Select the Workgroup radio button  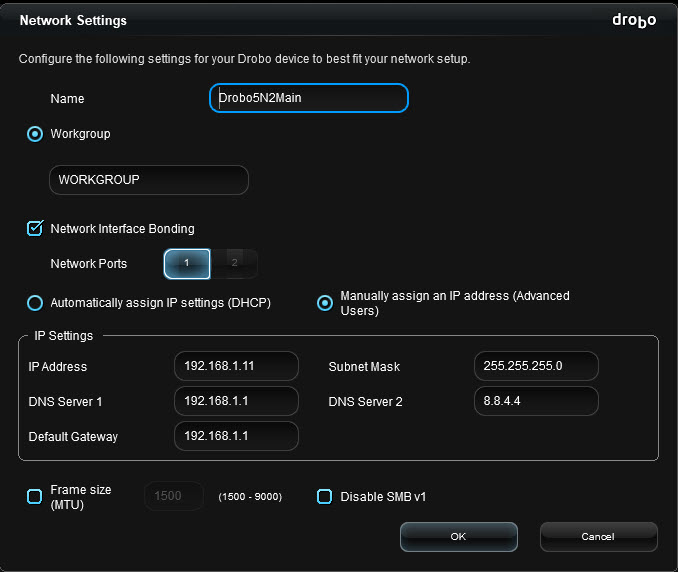(35, 134)
